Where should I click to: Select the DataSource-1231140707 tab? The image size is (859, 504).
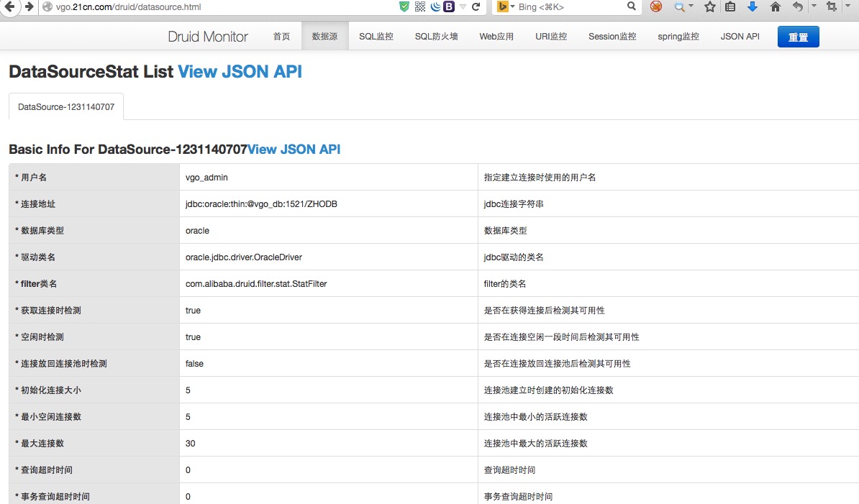(x=66, y=106)
